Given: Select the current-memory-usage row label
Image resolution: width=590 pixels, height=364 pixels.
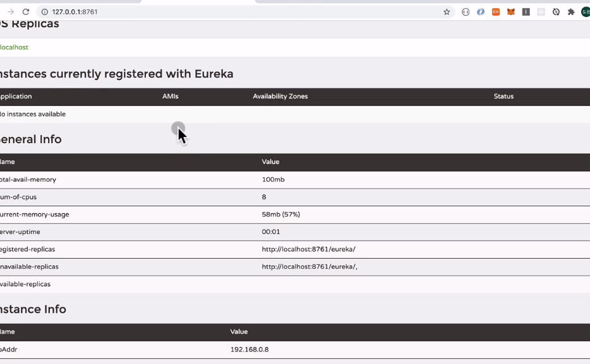Looking at the screenshot, I should pos(34,214).
